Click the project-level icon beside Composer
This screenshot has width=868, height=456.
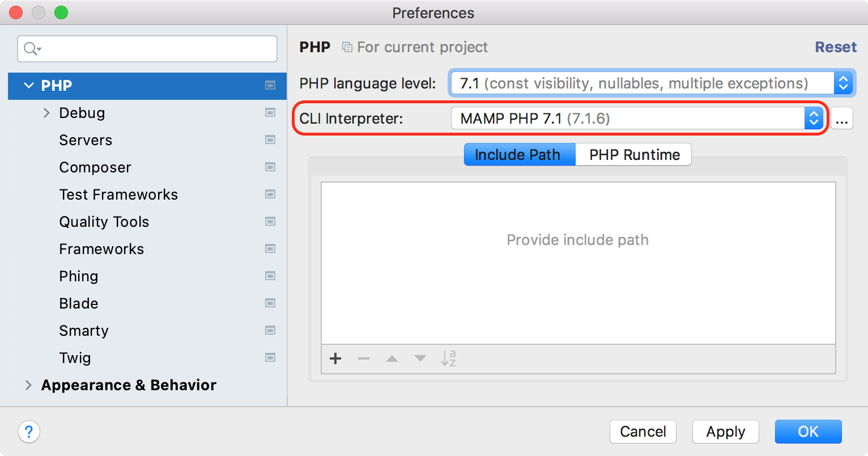(270, 167)
